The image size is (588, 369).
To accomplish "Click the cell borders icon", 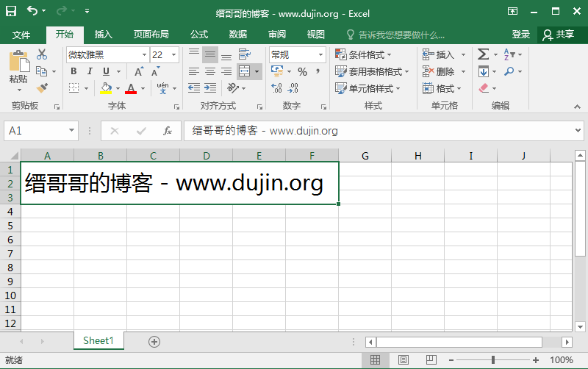I will click(x=74, y=88).
